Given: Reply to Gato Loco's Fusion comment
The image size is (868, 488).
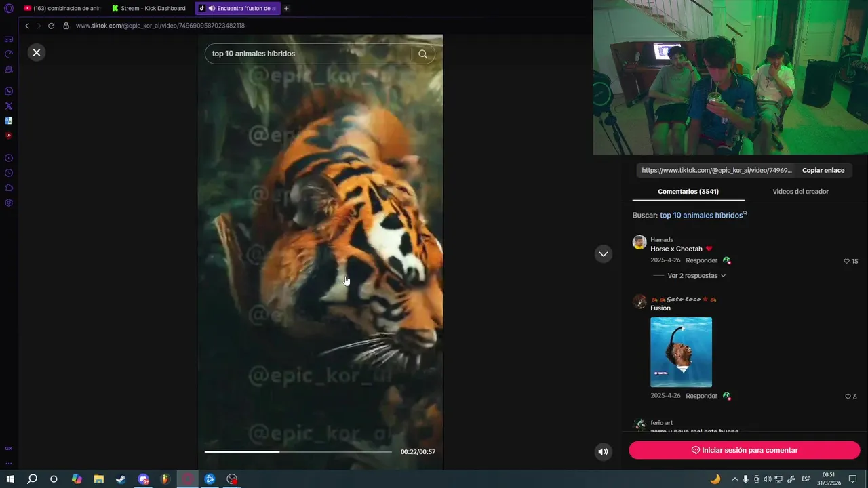Looking at the screenshot, I should pos(701,396).
